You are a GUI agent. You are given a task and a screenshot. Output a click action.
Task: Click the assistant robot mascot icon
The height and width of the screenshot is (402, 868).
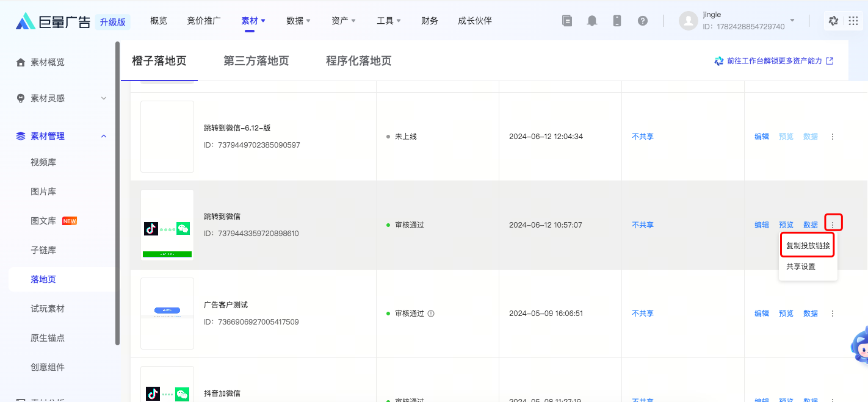tap(861, 345)
